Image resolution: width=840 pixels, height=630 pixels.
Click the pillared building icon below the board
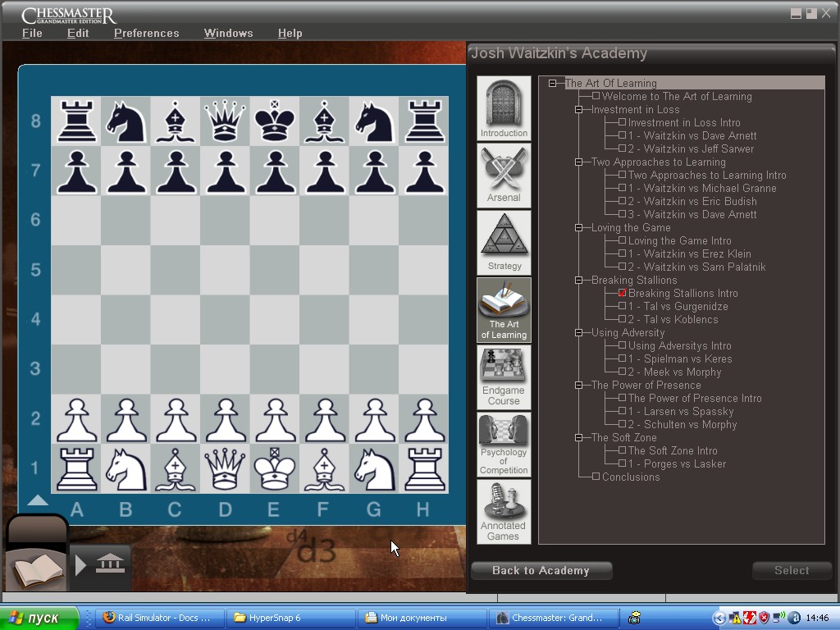pos(111,564)
